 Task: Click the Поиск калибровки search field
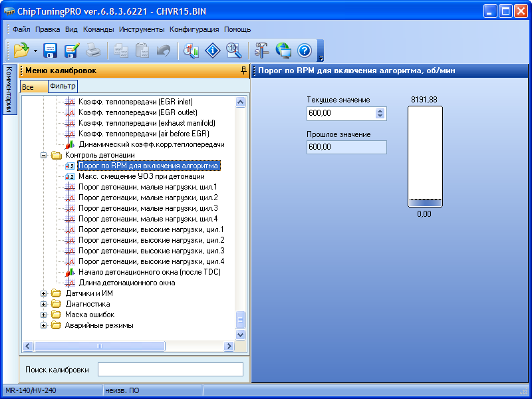click(x=170, y=370)
